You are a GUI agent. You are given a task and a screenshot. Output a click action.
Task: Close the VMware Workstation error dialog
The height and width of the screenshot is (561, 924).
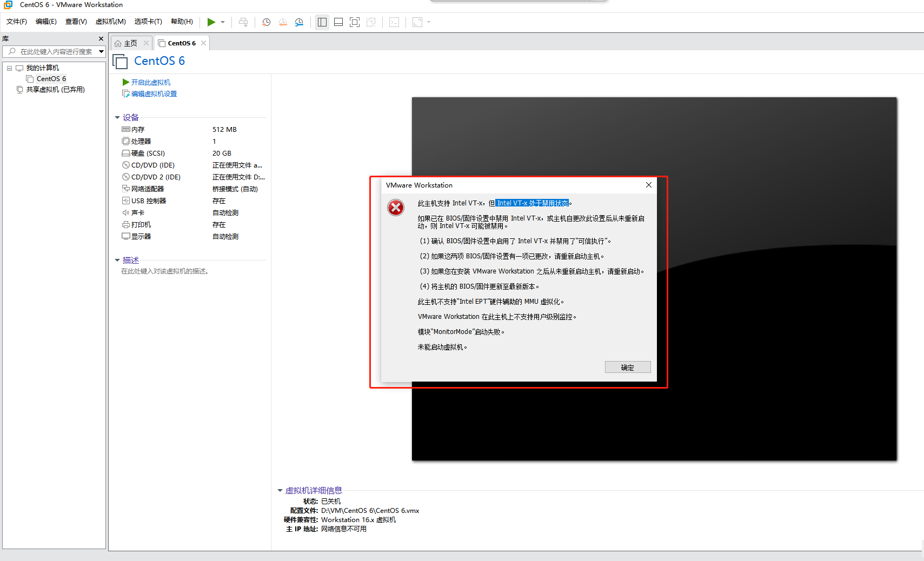648,185
